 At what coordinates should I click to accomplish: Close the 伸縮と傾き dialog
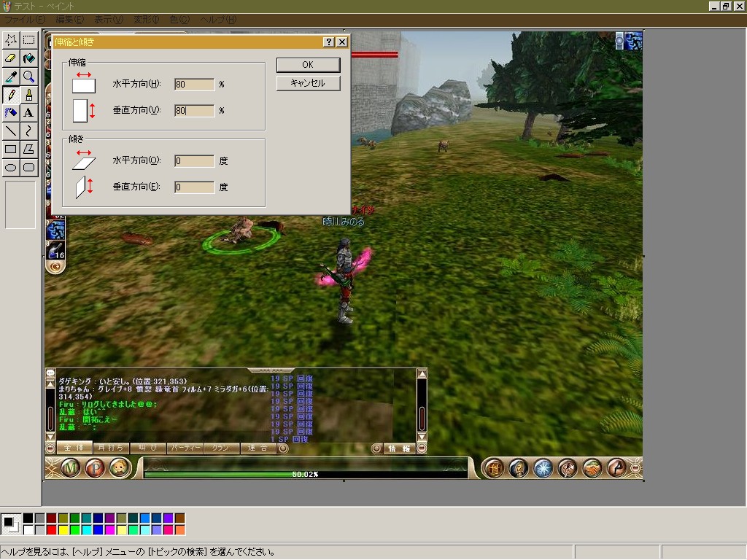(x=342, y=42)
